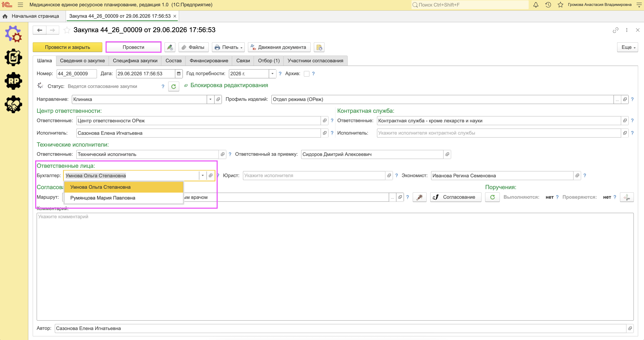Click the wand icon beside the Маршрут field
This screenshot has width=644, height=340.
pyautogui.click(x=419, y=197)
